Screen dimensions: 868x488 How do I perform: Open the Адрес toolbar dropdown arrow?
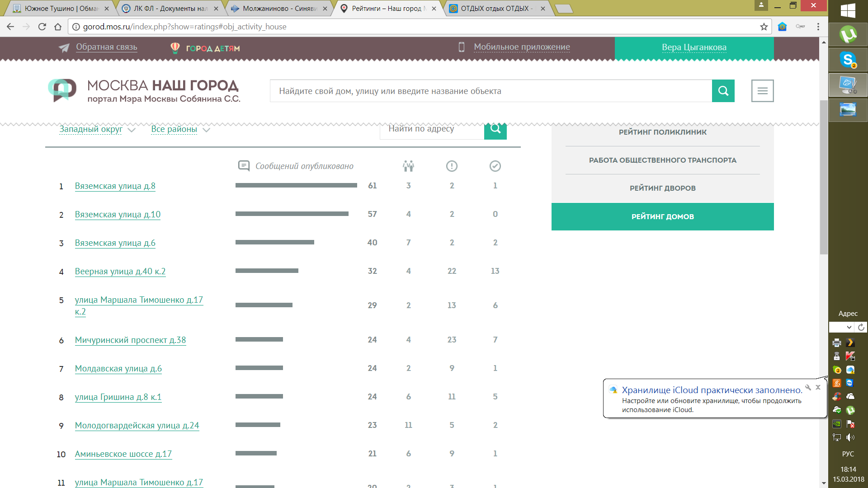tap(849, 327)
